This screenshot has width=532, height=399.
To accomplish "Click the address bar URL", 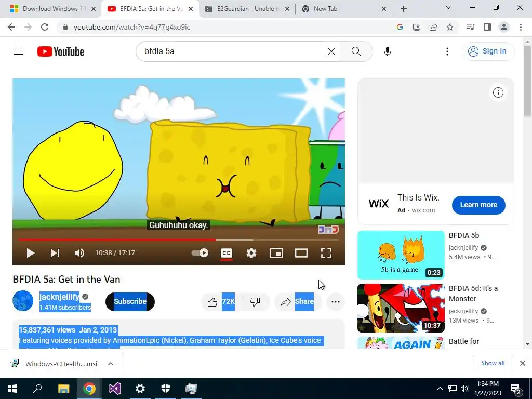I will pyautogui.click(x=131, y=27).
